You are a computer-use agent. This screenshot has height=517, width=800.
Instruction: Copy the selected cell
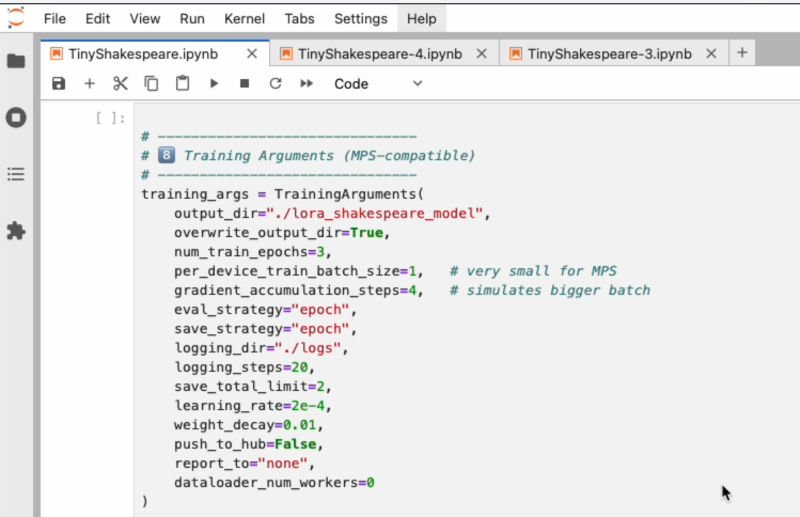click(151, 84)
